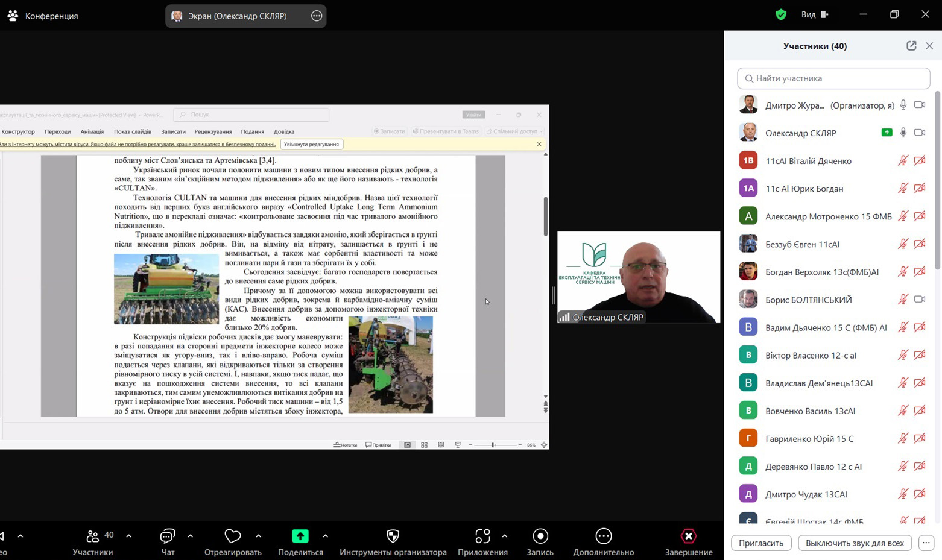Open the Chat panel icon
The width and height of the screenshot is (942, 560).
(167, 536)
